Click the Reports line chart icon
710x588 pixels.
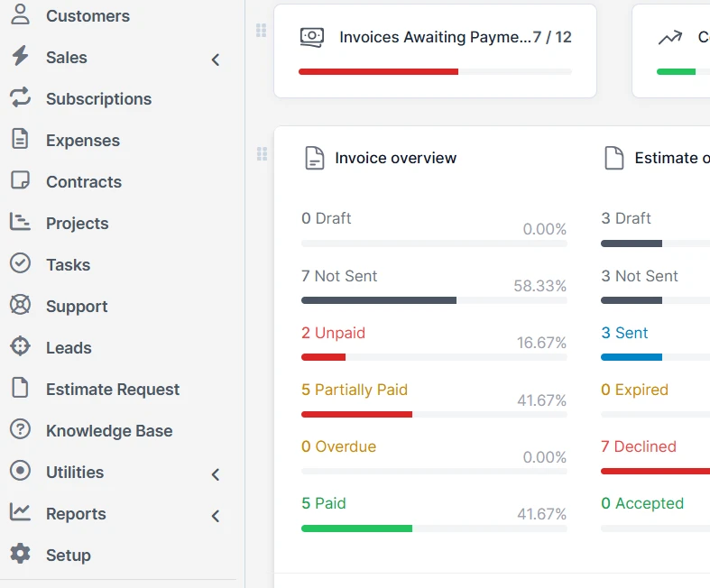click(x=20, y=512)
